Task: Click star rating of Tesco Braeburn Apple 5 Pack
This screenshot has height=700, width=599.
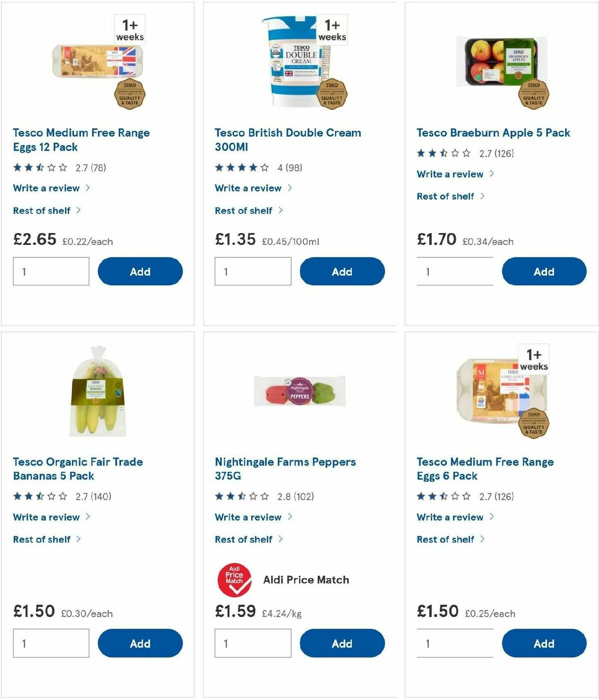Action: (444, 154)
